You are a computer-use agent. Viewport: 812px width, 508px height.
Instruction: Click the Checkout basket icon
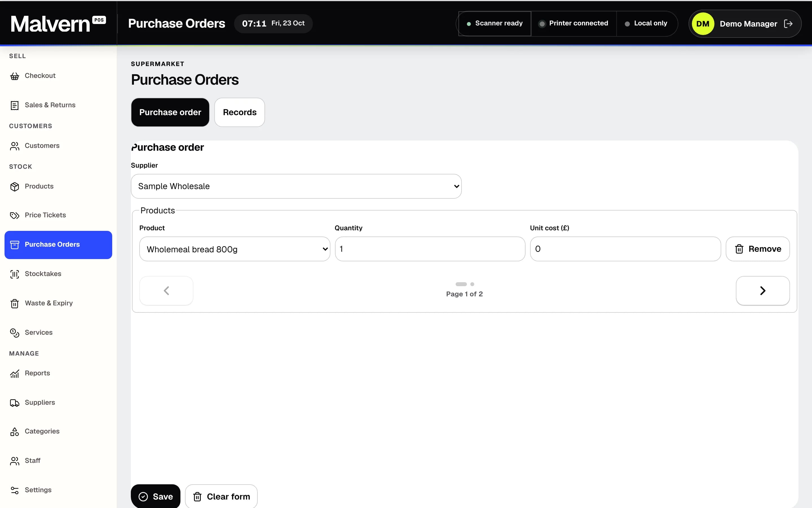[14, 76]
